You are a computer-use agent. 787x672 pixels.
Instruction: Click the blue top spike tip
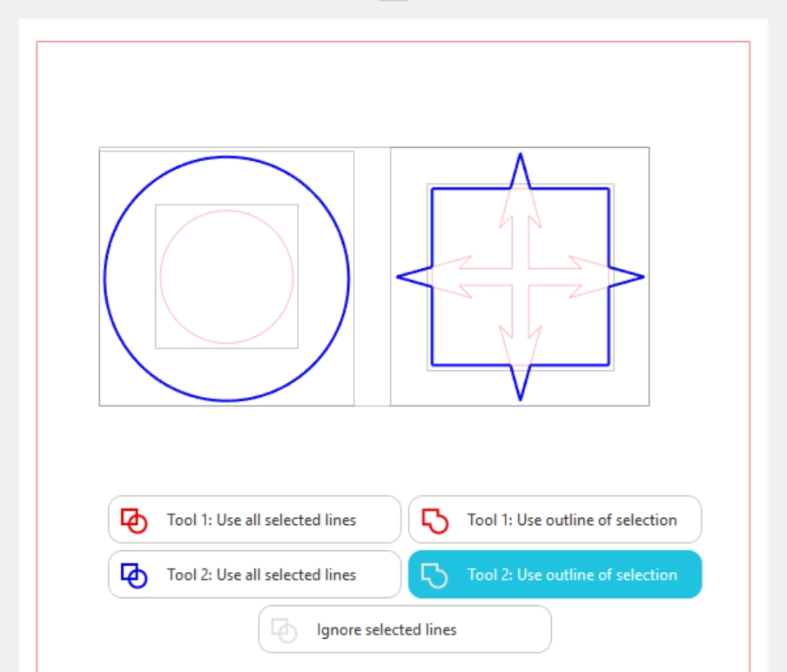click(x=521, y=156)
